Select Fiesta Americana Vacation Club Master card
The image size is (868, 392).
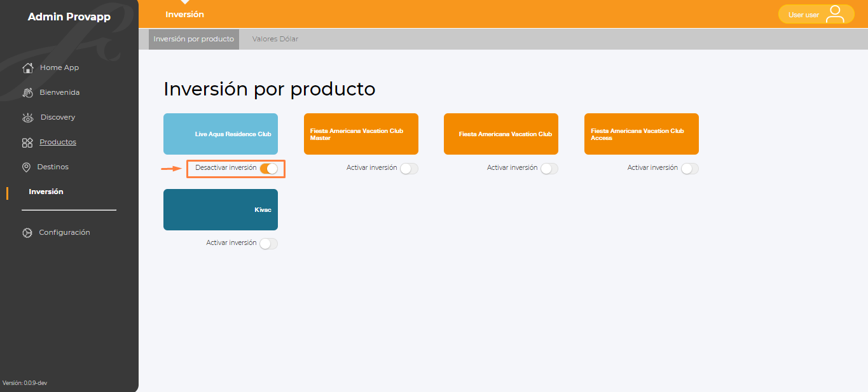[361, 134]
